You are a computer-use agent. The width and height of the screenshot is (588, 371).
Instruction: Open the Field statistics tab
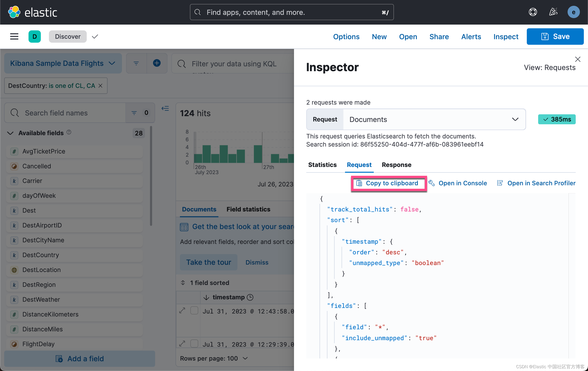248,209
